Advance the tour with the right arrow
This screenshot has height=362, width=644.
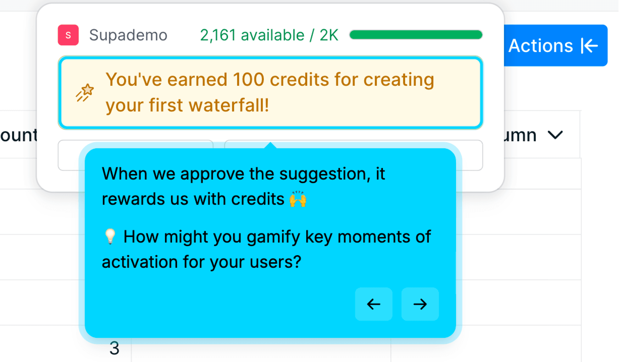click(420, 304)
